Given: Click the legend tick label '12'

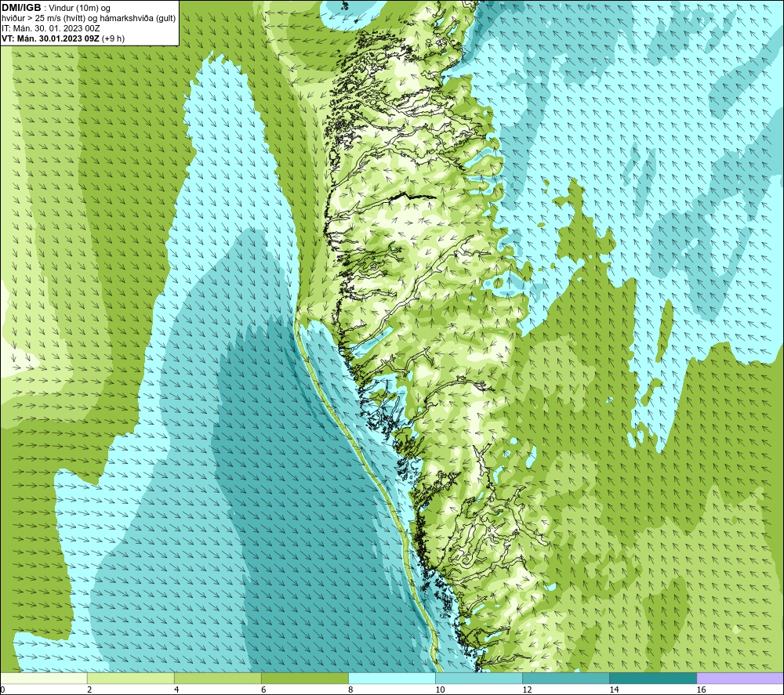Looking at the screenshot, I should coord(527,690).
